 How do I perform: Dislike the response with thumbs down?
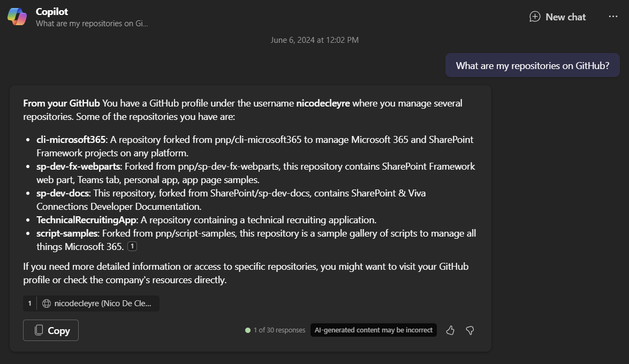pyautogui.click(x=470, y=330)
